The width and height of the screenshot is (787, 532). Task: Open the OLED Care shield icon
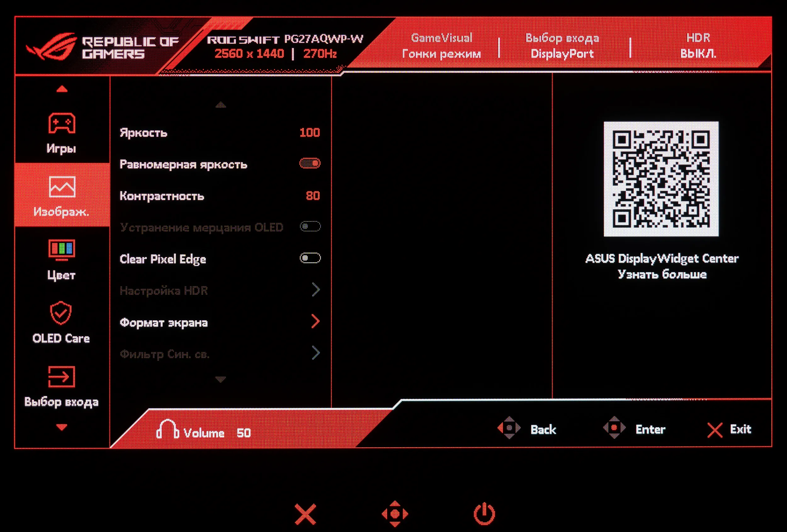pos(61,313)
